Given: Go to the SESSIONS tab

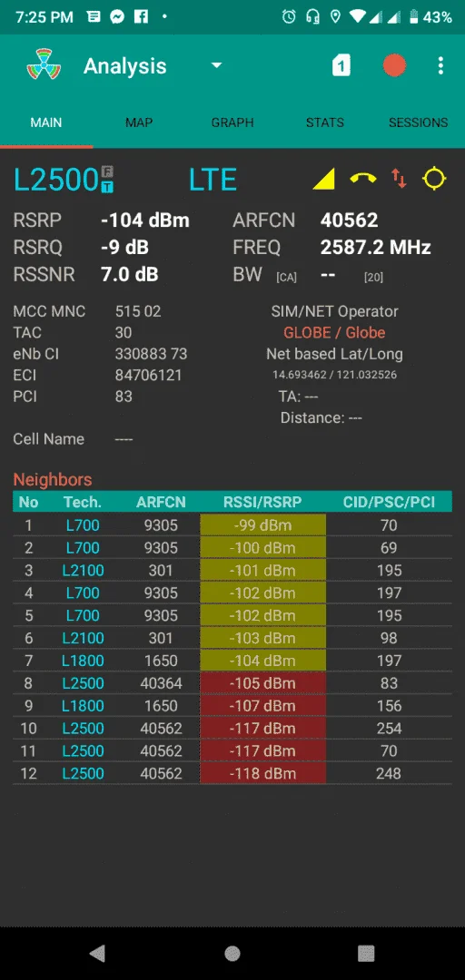Looking at the screenshot, I should tap(418, 122).
